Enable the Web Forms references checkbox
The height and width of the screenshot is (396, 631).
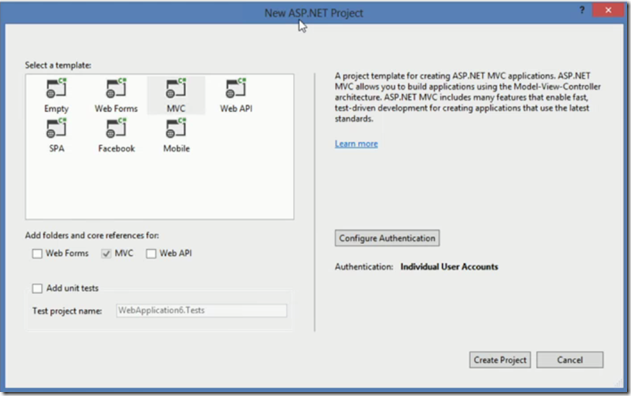[37, 254]
